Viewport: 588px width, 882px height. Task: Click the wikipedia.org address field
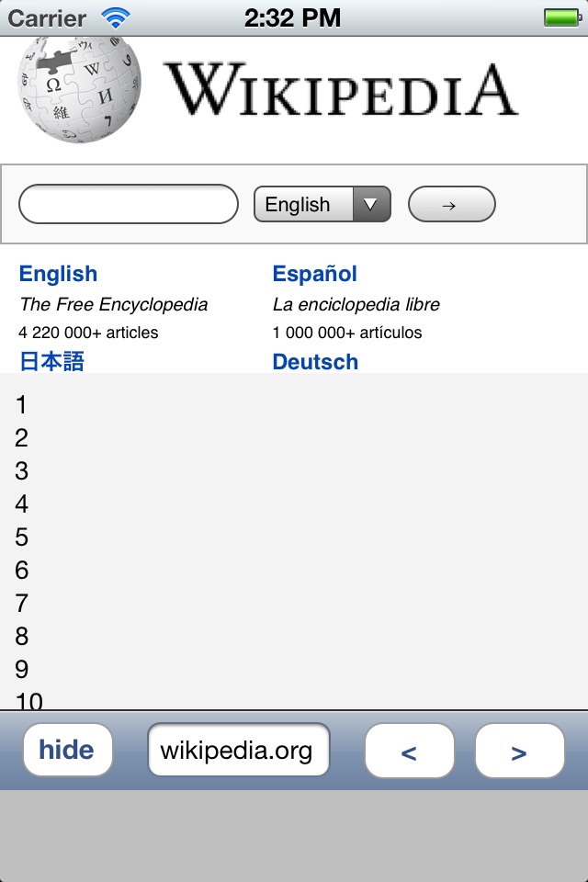tap(239, 750)
